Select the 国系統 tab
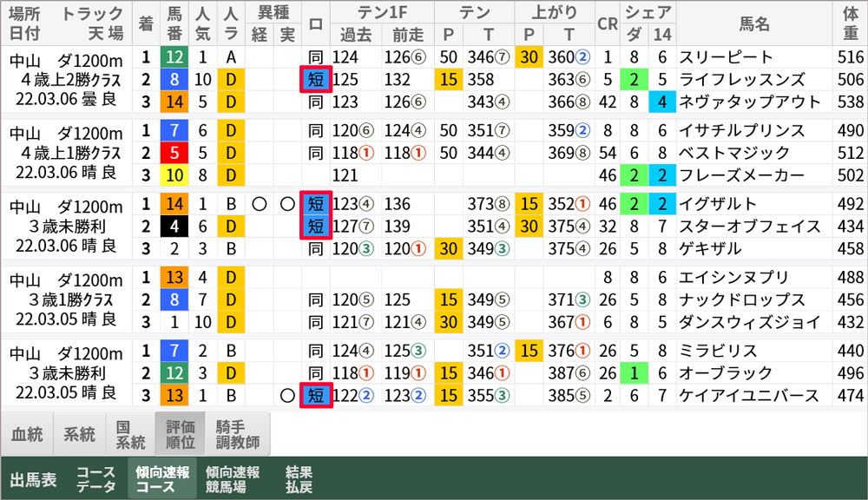Viewport: 868px width, 500px height. coord(130,434)
